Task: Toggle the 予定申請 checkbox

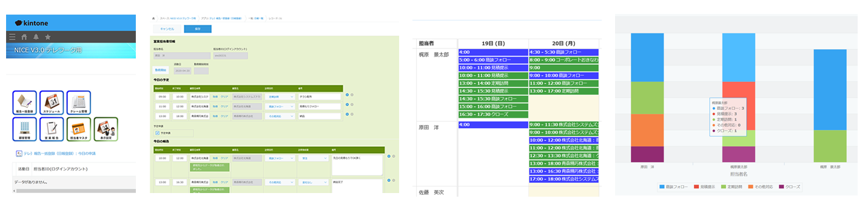Action: pyautogui.click(x=158, y=132)
